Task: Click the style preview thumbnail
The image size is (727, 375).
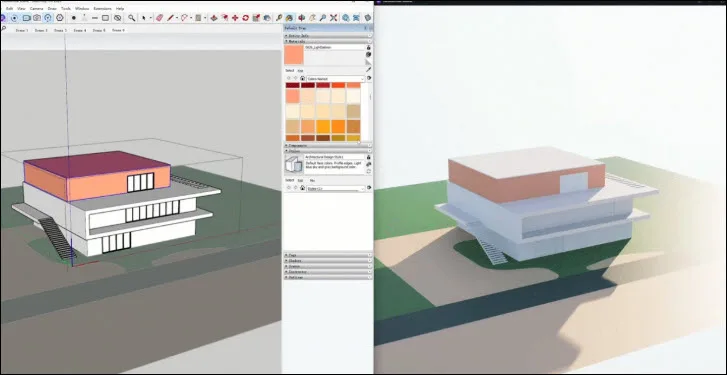Action: [x=293, y=165]
